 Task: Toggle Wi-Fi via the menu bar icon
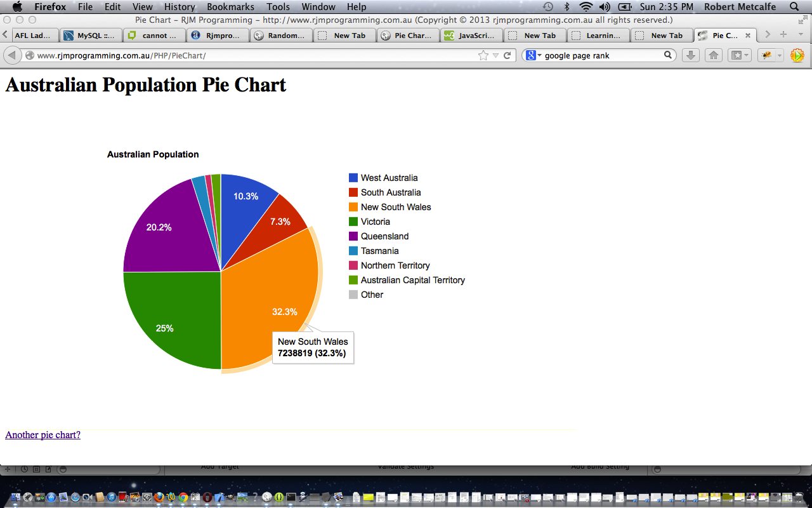point(584,7)
